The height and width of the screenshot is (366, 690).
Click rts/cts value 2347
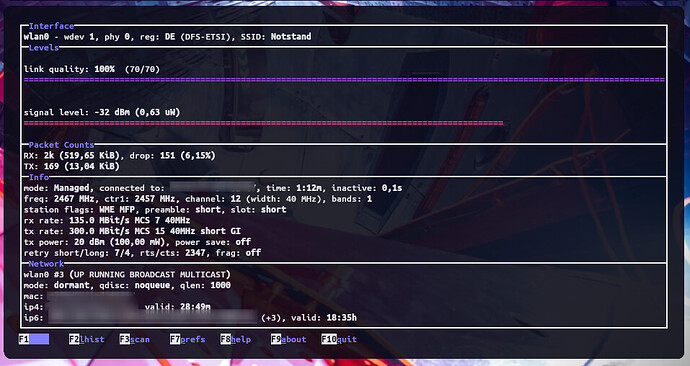(x=195, y=253)
